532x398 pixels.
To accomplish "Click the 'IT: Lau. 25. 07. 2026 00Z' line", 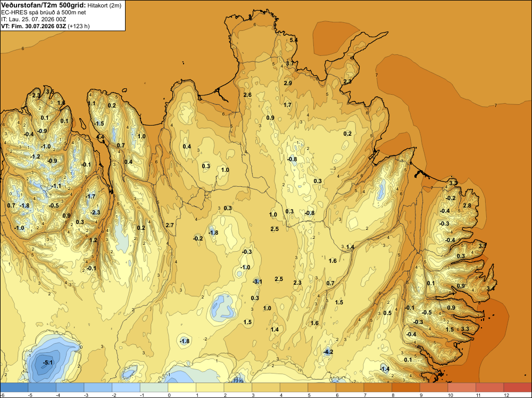I will 33,19.
